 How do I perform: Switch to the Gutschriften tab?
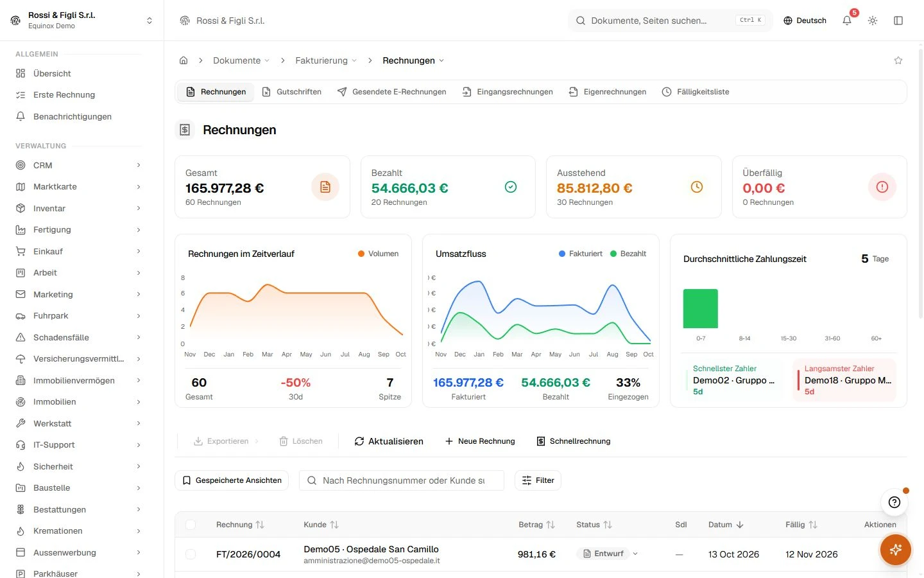[292, 92]
